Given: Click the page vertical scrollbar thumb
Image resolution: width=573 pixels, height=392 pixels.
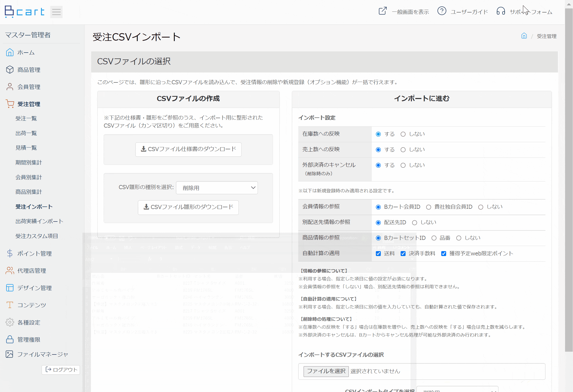Looking at the screenshot, I should pyautogui.click(x=569, y=180).
